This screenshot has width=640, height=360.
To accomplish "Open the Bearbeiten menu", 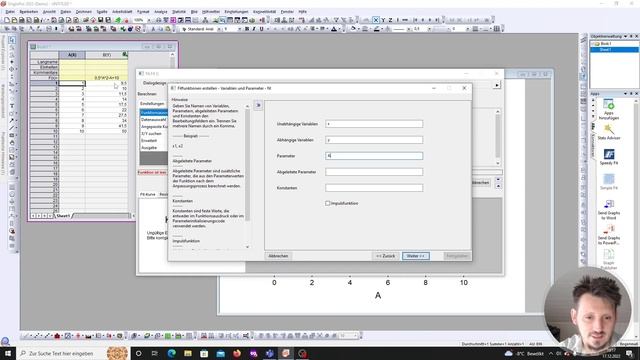I will pyautogui.click(x=29, y=12).
